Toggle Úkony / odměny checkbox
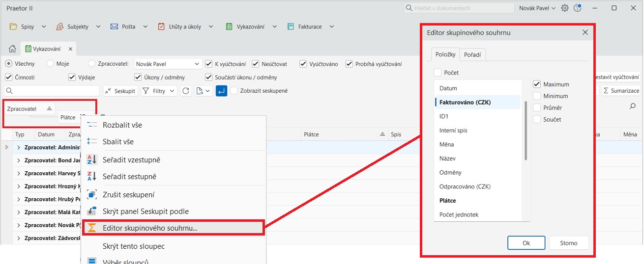 (x=138, y=77)
